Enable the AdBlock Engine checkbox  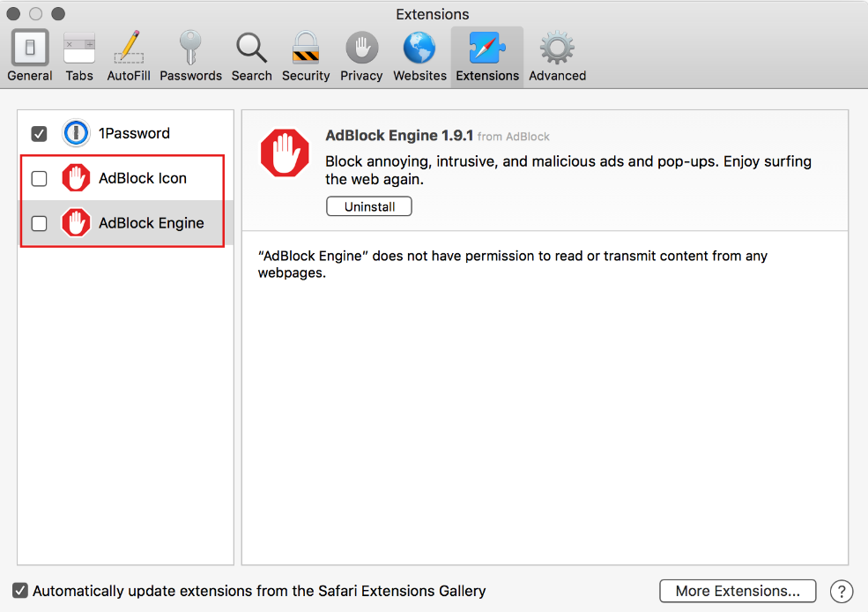coord(39,224)
